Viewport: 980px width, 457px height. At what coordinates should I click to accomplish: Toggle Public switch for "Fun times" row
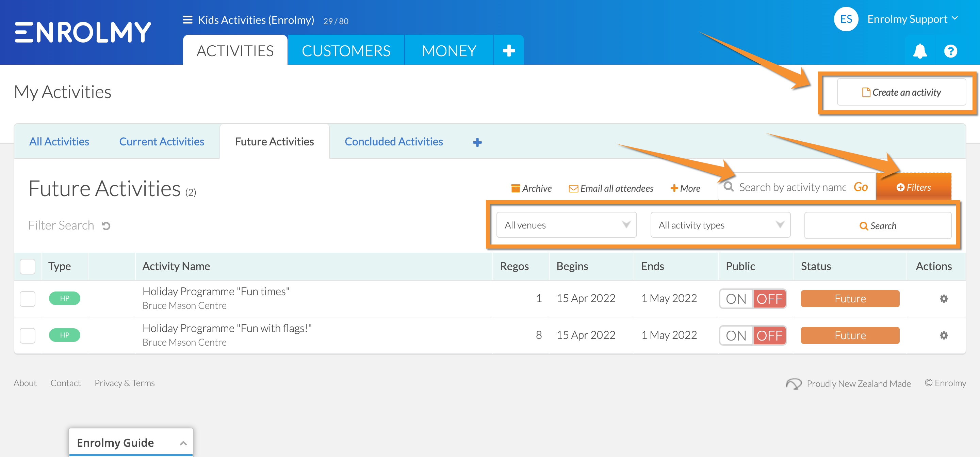point(752,299)
